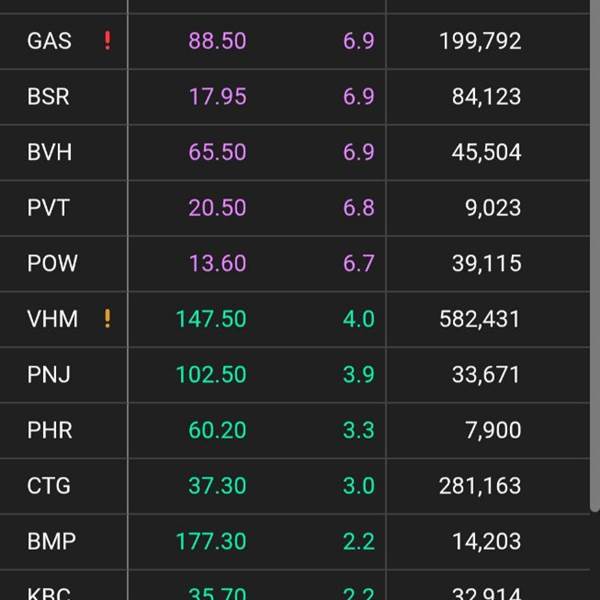Open the PNJ ticker row

pos(49,375)
